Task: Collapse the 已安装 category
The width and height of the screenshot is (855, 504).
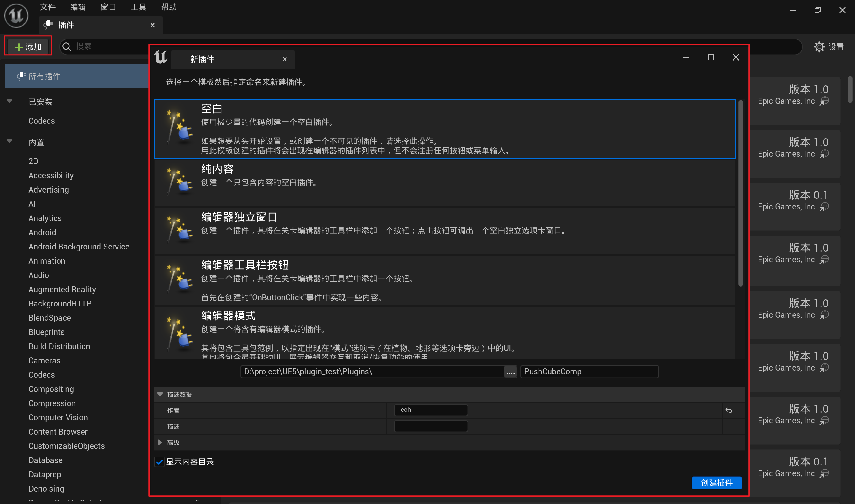Action: (x=9, y=101)
